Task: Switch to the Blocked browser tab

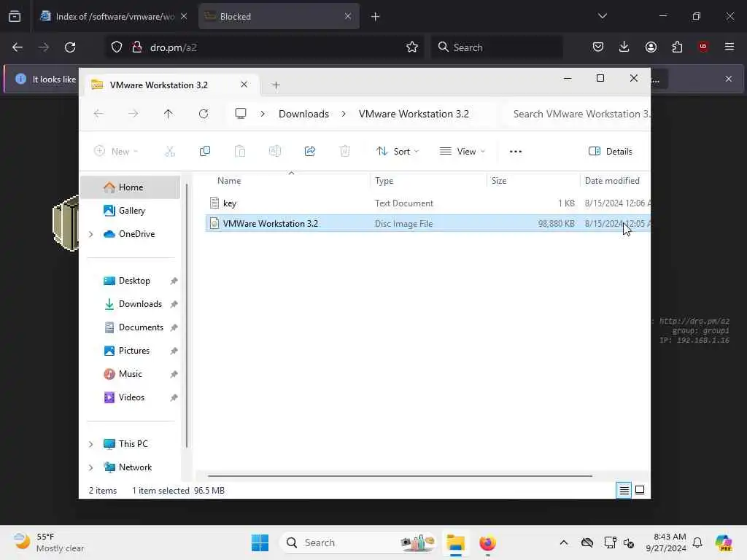Action: 278,16
